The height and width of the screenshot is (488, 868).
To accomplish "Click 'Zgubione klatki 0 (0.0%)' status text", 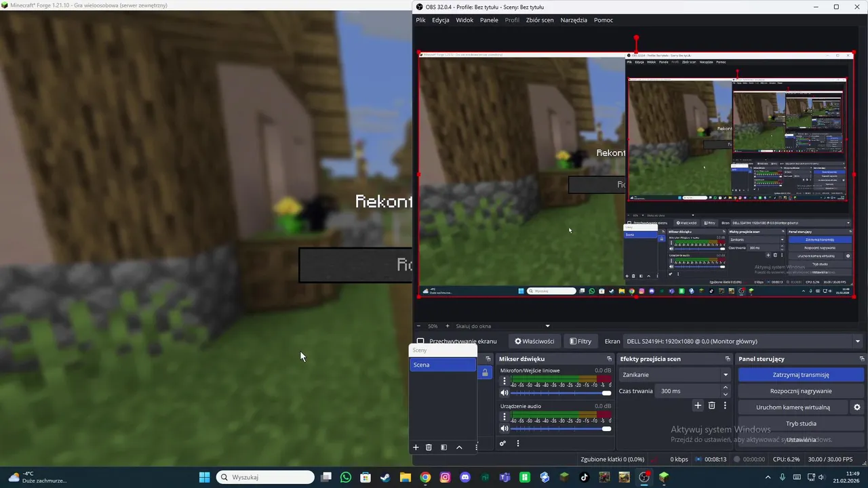I will (x=612, y=460).
